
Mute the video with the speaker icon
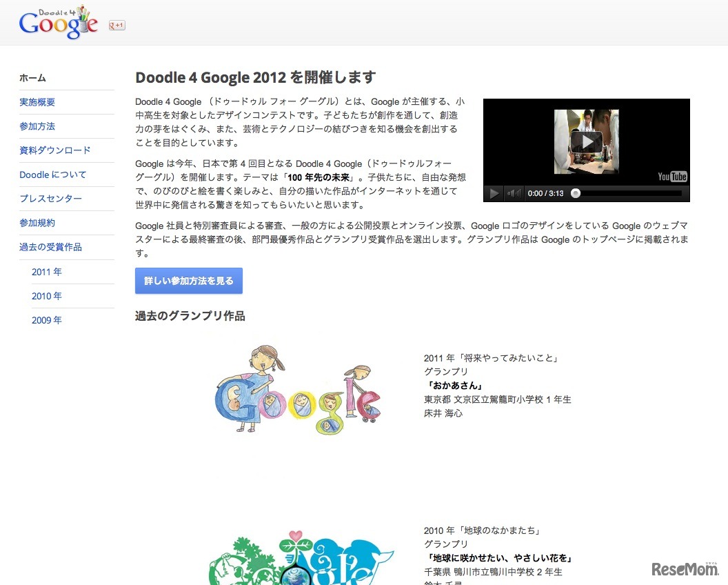pyautogui.click(x=514, y=193)
